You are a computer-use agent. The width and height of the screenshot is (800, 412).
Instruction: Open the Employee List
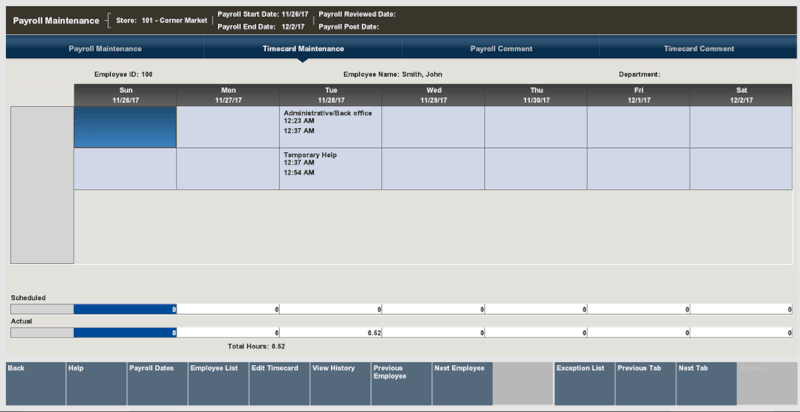(218, 383)
